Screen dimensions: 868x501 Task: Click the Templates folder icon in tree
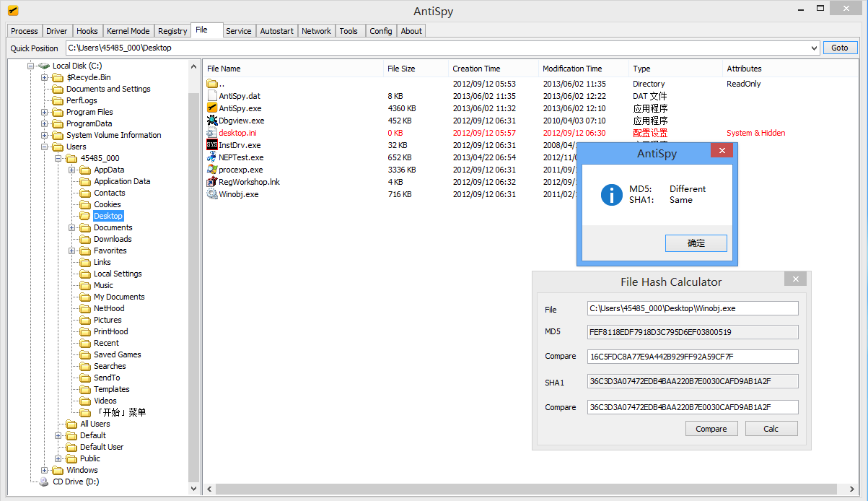click(86, 389)
